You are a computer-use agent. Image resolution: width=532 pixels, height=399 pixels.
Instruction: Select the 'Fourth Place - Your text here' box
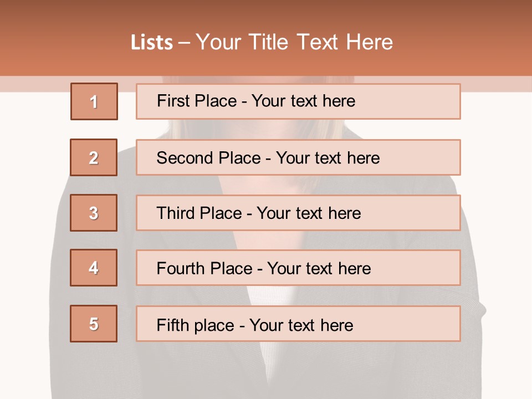coord(298,268)
